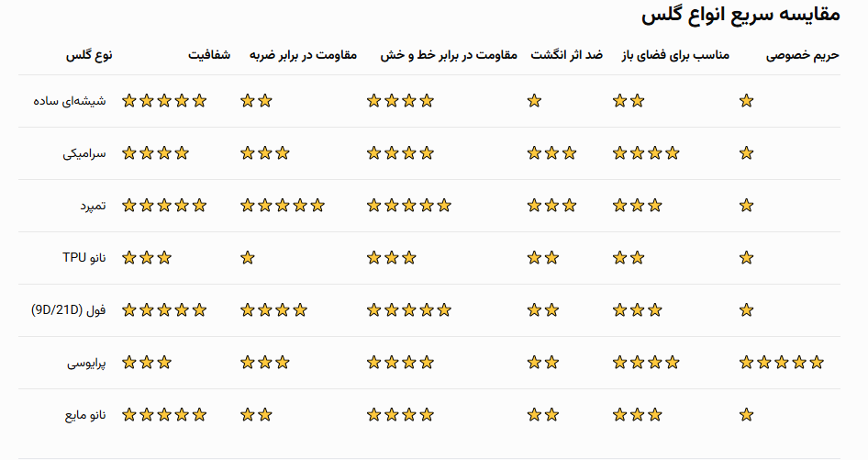Click the حریم خصوصی column header
Image resolution: width=868 pixels, height=460 pixels.
pyautogui.click(x=803, y=55)
